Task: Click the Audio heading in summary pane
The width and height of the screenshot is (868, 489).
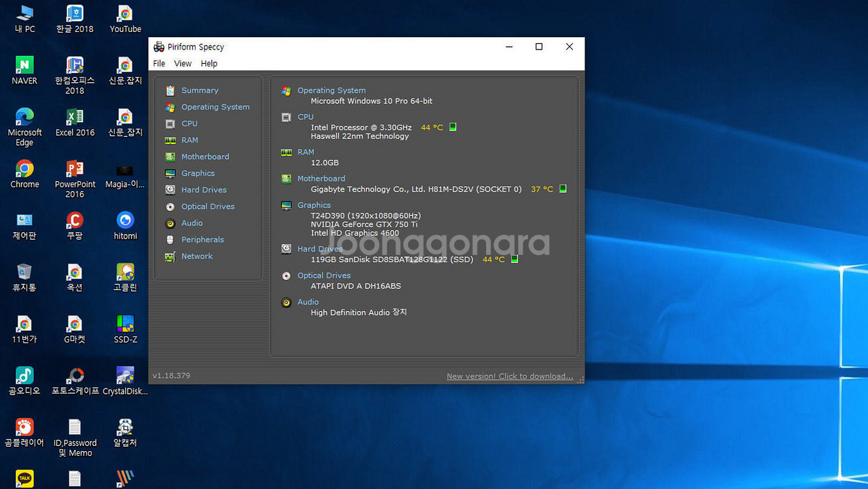Action: [x=308, y=303]
